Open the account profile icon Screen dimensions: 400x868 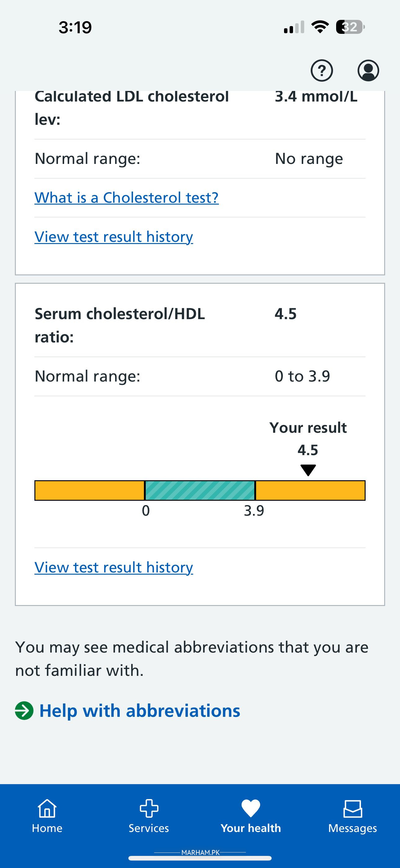coord(368,70)
